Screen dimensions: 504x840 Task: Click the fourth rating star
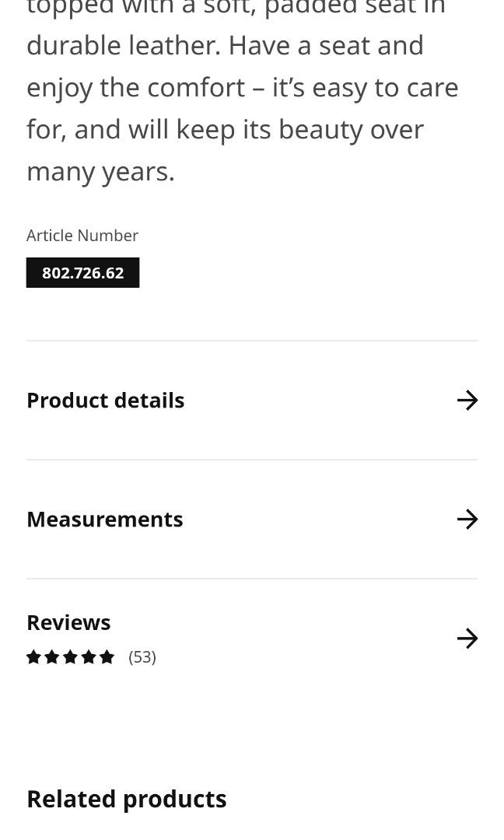[x=89, y=657]
